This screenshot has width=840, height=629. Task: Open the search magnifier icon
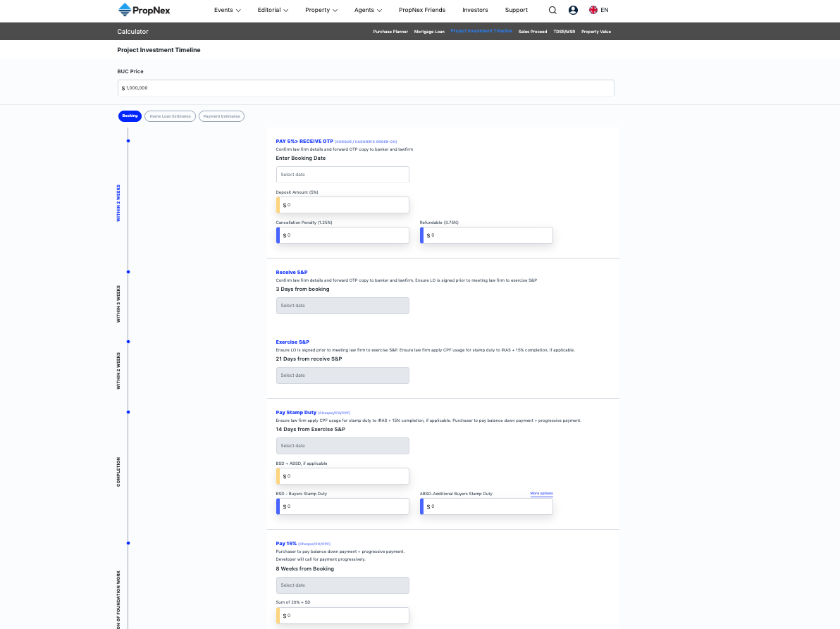pyautogui.click(x=552, y=10)
